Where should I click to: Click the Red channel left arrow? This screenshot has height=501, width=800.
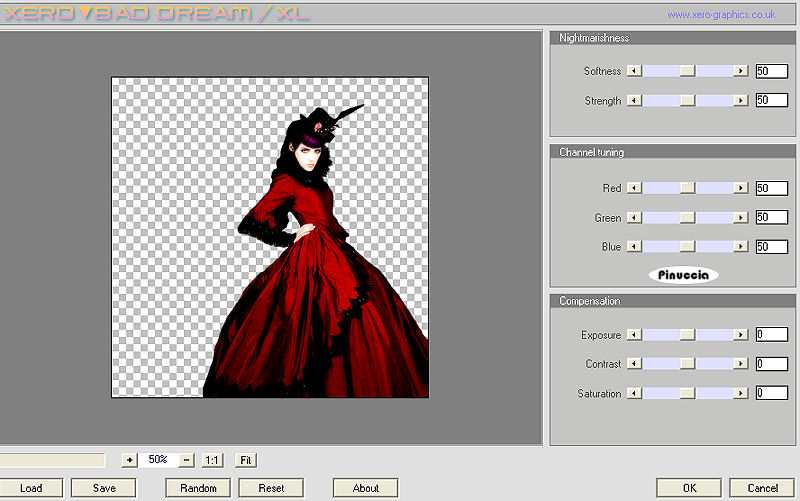[634, 188]
